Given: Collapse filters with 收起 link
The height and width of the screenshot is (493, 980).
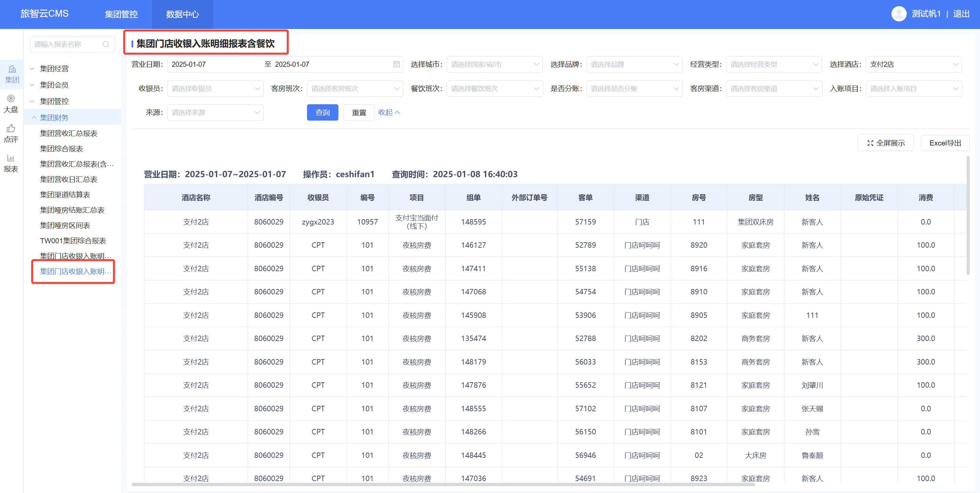Looking at the screenshot, I should [389, 112].
